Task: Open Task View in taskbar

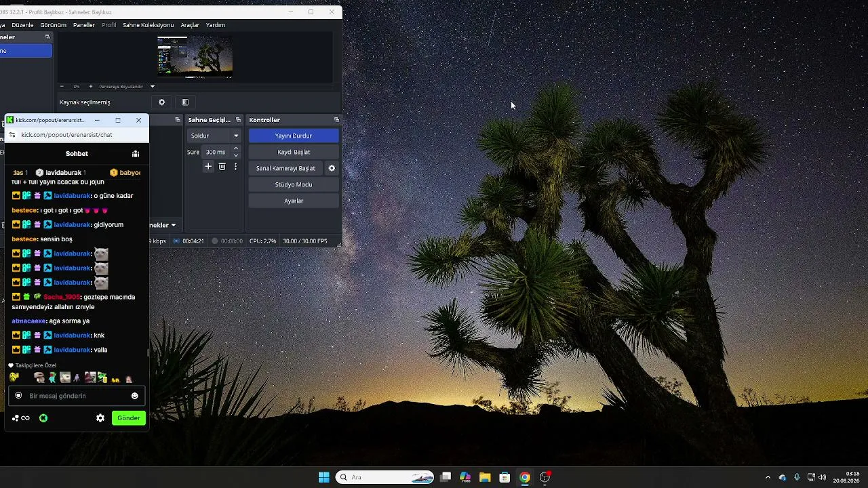Action: coord(446,477)
